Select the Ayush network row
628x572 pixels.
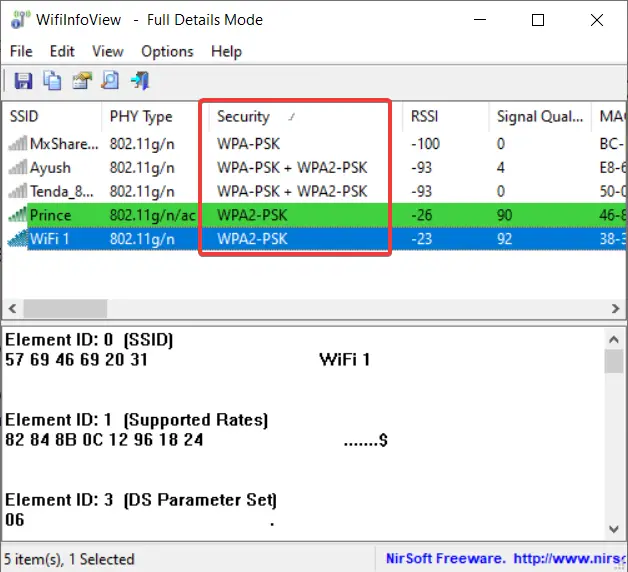click(x=315, y=167)
